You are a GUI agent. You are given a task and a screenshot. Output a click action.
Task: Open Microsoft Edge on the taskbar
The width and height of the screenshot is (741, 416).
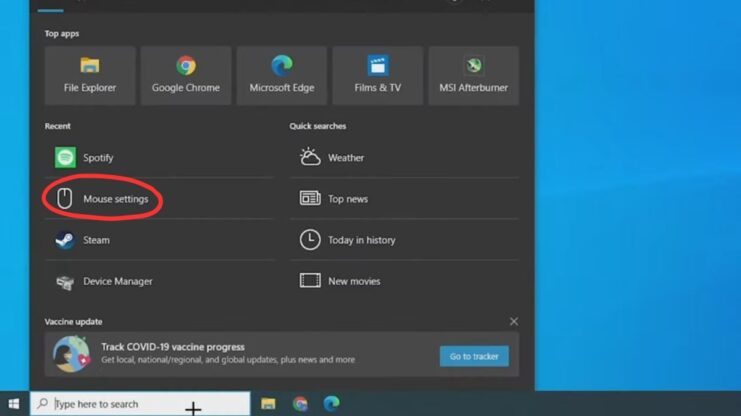[332, 403]
